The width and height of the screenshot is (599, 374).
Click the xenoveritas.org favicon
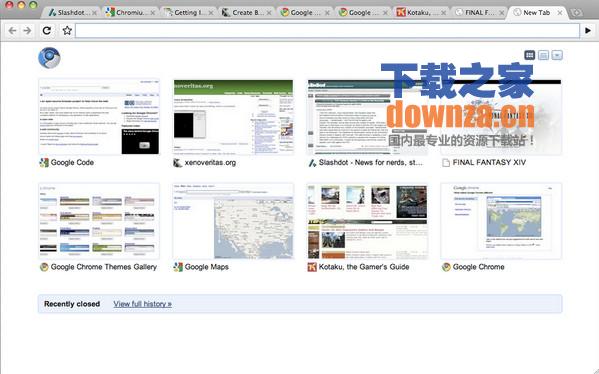coord(178,163)
